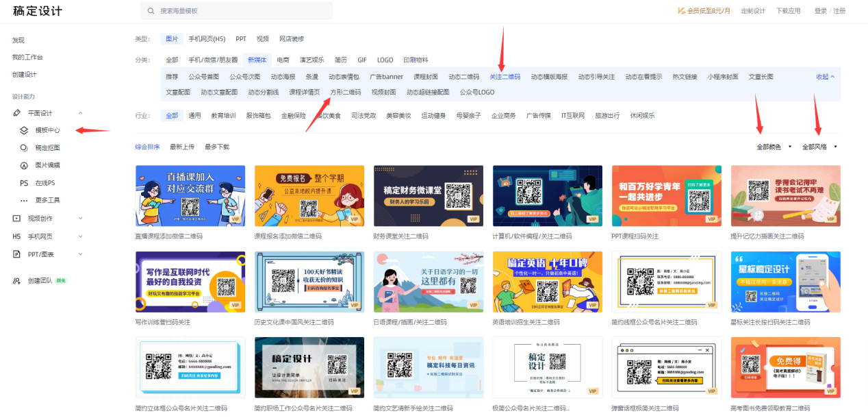Click the 创建团队 people icon
This screenshot has width=868, height=418.
click(17, 281)
